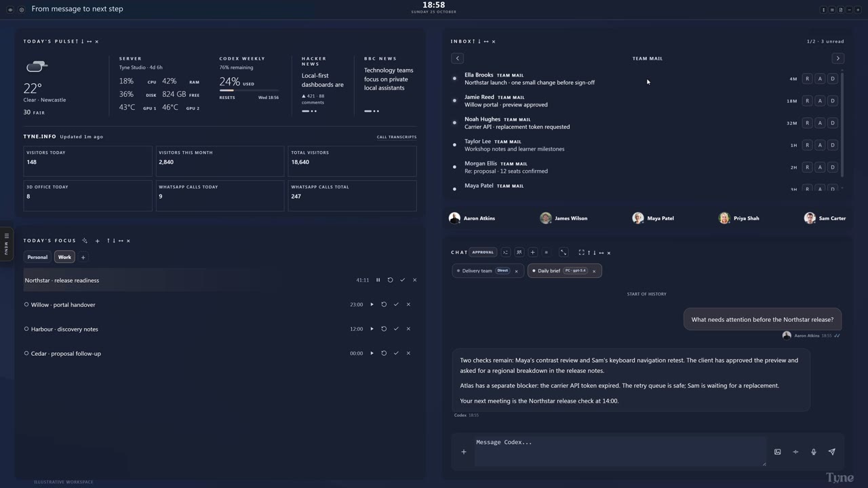Screen dimensions: 868x488
Task: Add a new focus list tab
Action: [83, 257]
